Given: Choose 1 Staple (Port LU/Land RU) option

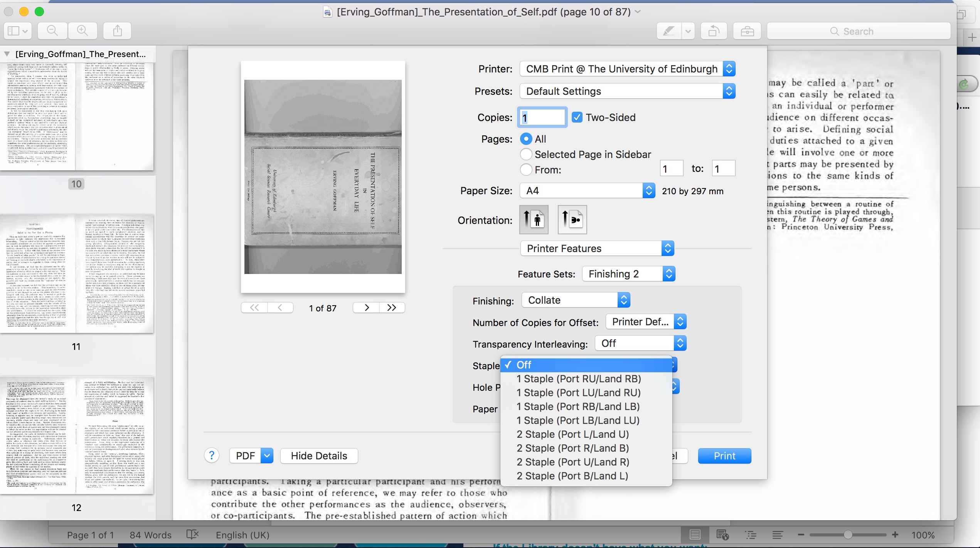Looking at the screenshot, I should pos(578,393).
